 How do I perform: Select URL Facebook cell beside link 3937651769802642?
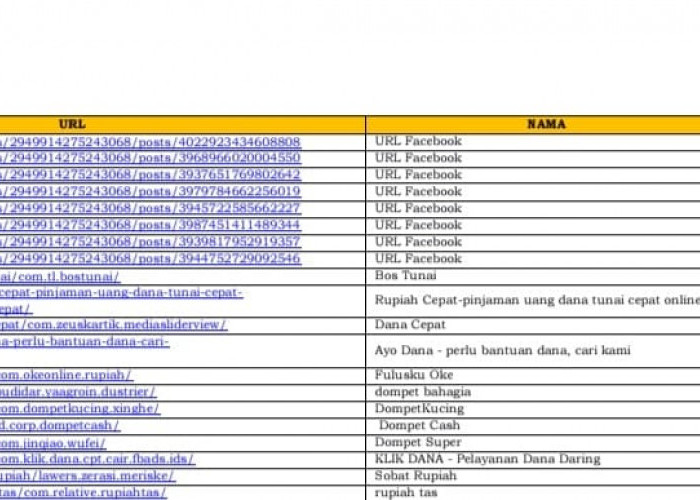point(533,175)
